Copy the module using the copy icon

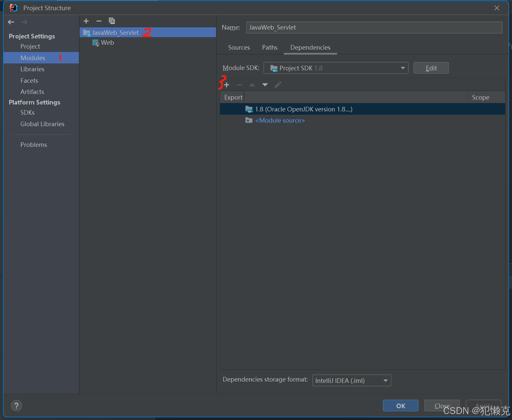point(112,21)
